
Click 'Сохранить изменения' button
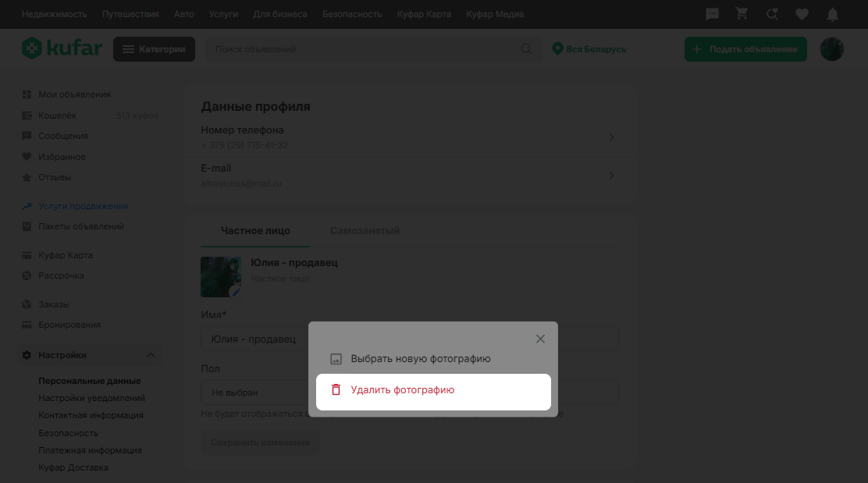(x=260, y=442)
